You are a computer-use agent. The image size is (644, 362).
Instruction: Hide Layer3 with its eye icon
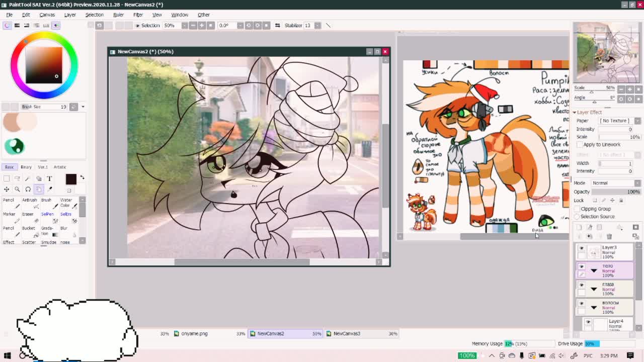pyautogui.click(x=581, y=248)
